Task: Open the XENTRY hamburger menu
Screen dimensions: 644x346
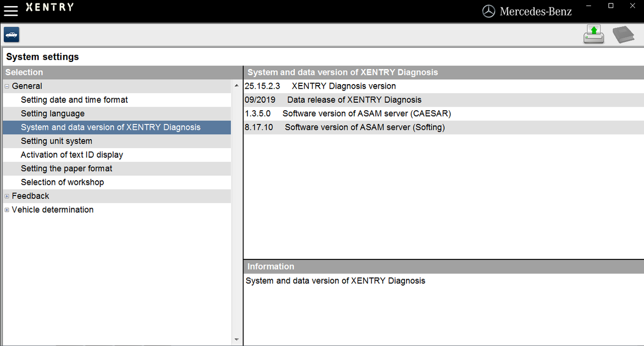Action: click(x=11, y=11)
